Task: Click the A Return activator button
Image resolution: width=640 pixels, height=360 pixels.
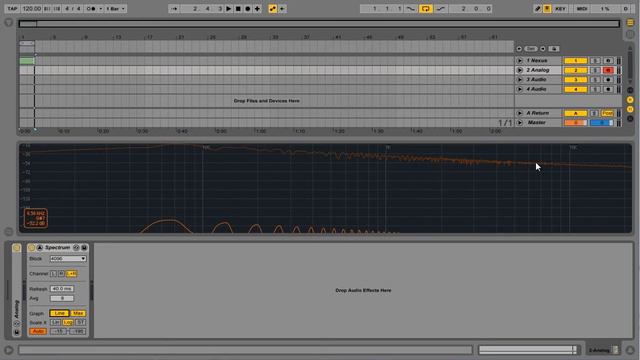Action: (x=576, y=113)
